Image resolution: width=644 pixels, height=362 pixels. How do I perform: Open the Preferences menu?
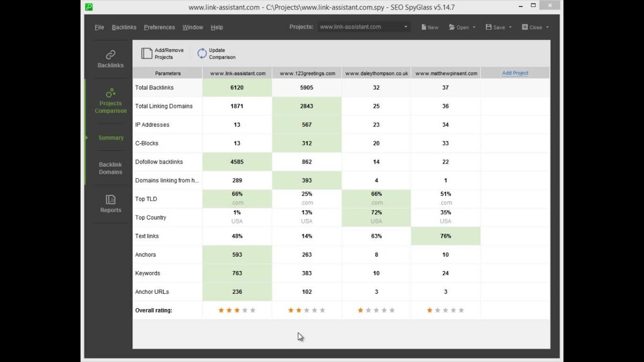159,27
